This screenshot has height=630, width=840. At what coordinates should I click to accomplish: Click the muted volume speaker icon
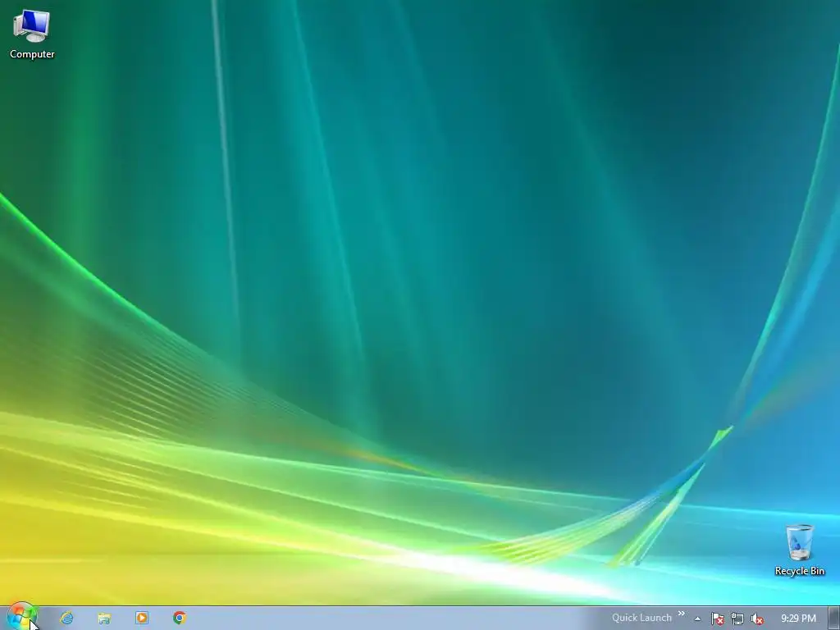point(757,619)
